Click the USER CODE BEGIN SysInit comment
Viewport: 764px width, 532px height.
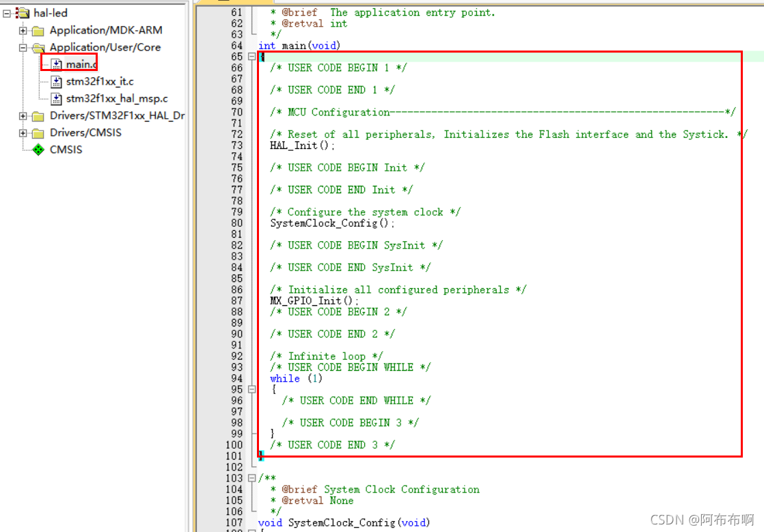click(x=356, y=245)
